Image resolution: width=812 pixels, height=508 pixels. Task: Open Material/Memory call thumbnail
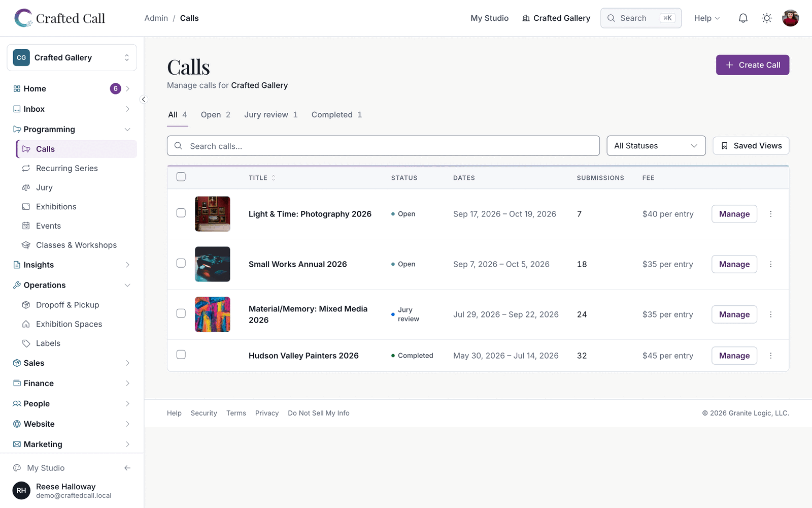(x=213, y=314)
